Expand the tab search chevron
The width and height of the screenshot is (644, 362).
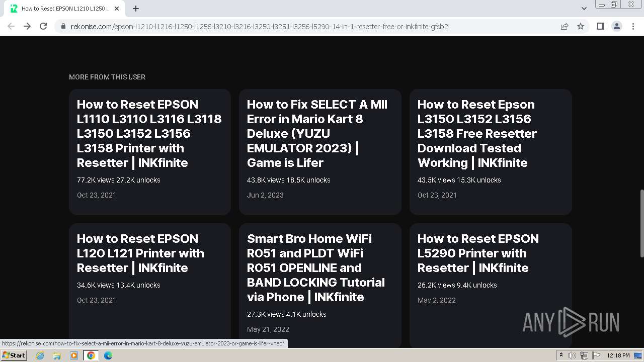[x=584, y=9]
